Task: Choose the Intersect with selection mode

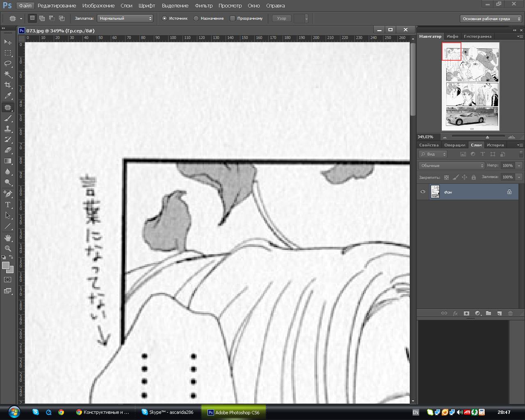Action: 62,18
